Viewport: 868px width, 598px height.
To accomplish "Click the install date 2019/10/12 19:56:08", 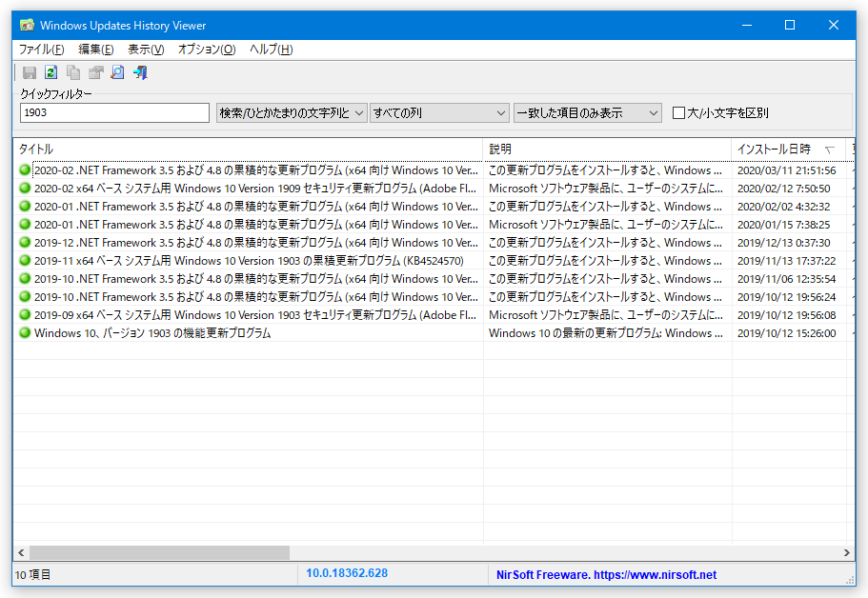I will pyautogui.click(x=787, y=315).
